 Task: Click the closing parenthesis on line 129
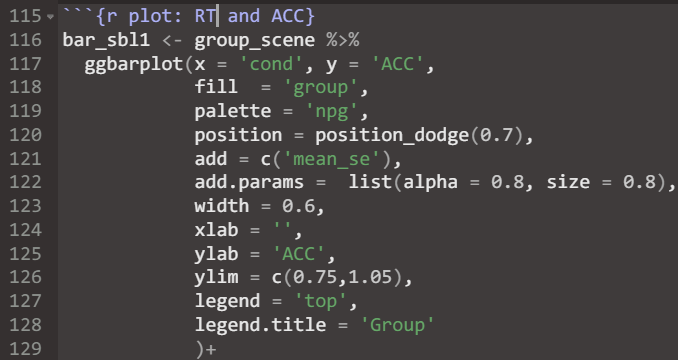point(200,349)
